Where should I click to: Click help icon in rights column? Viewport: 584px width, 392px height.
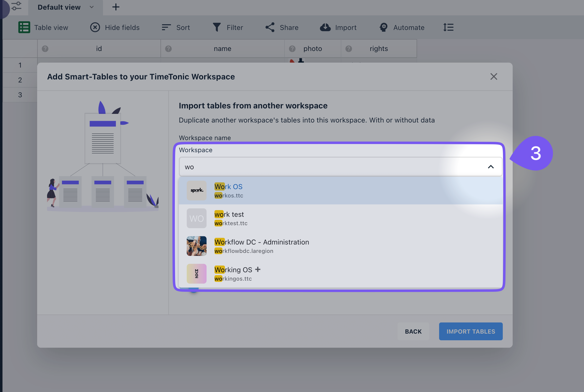(x=349, y=49)
